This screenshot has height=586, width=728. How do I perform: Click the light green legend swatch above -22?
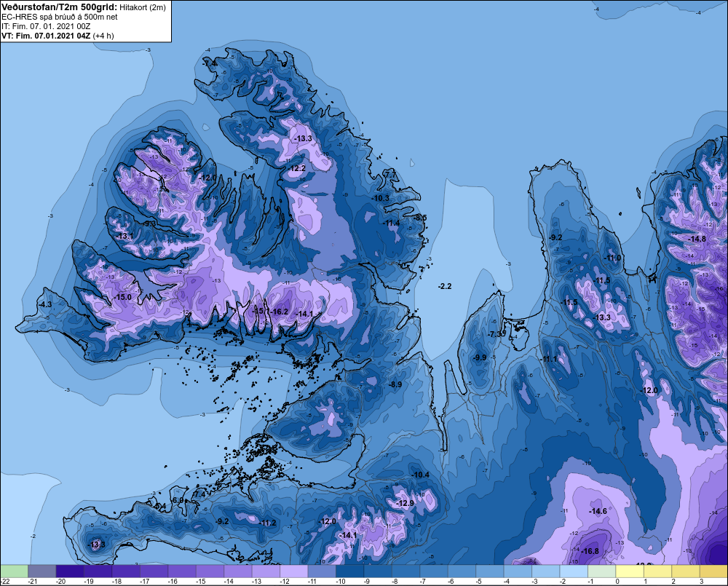(x=14, y=571)
